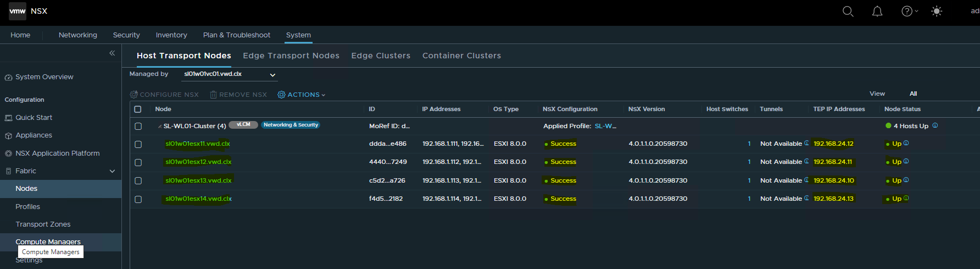Open the help question mark menu
This screenshot has width=980, height=269.
click(x=907, y=12)
